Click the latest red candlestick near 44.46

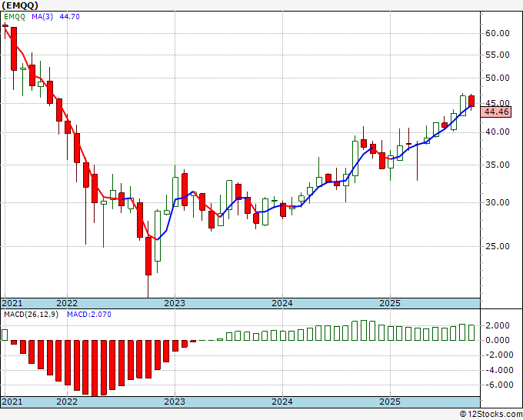tap(471, 101)
